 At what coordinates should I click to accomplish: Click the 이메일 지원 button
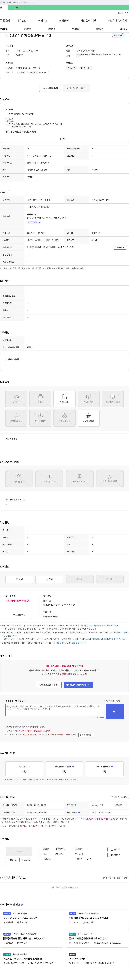point(19,615)
